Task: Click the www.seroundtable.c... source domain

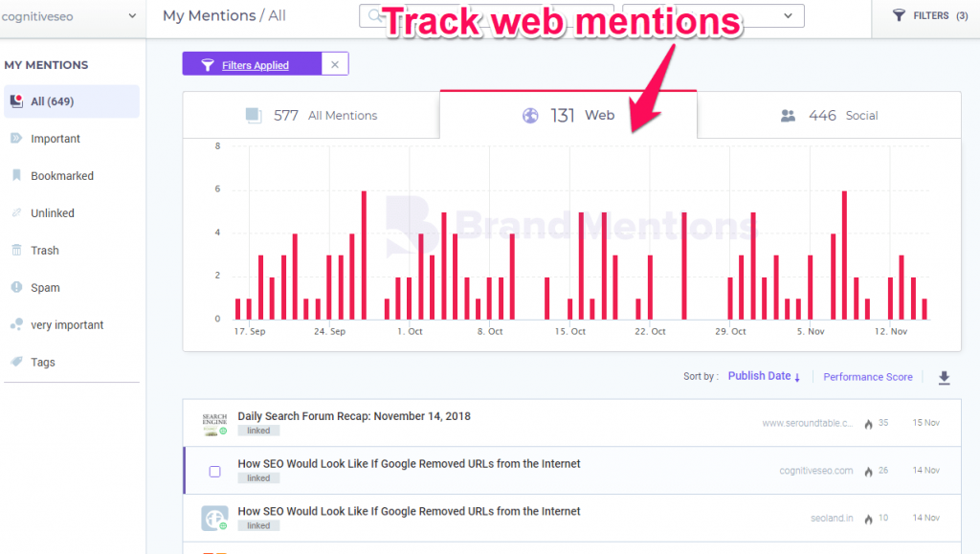Action: pos(807,423)
